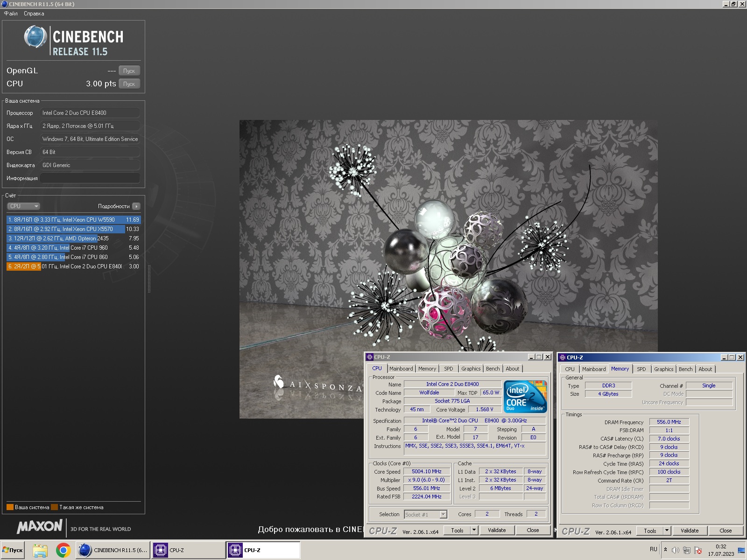Viewport: 747px width, 560px height.
Task: Click Validate button in left CPU-Z
Action: coord(497,530)
